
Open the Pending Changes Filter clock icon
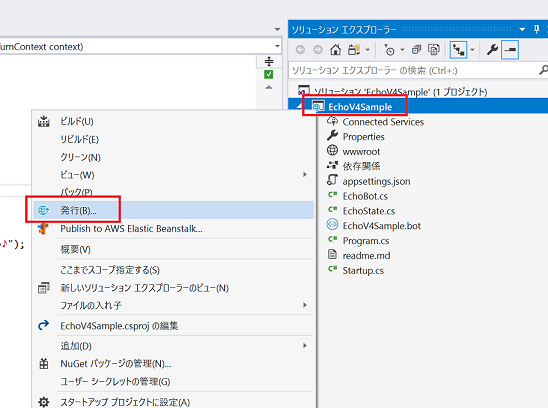coord(389,50)
